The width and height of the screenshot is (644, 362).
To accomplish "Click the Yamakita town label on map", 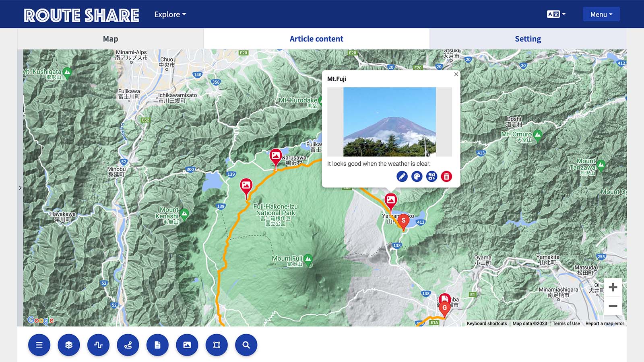I will (547, 259).
